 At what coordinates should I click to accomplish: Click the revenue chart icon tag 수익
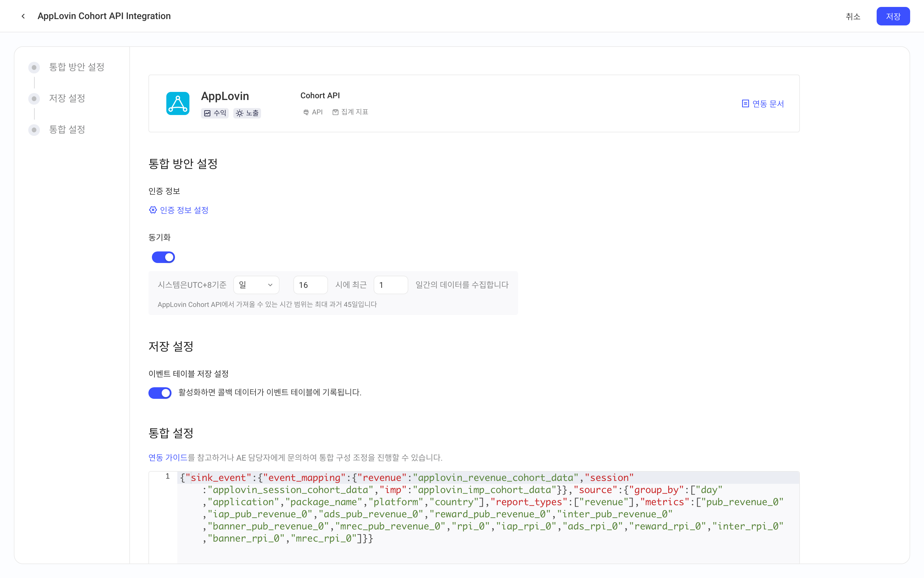click(x=215, y=113)
